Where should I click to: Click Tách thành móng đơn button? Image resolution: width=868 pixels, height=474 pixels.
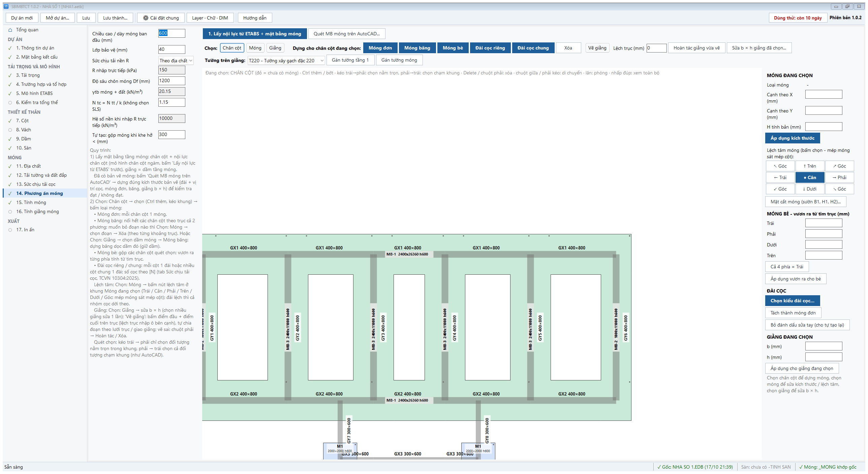point(793,313)
